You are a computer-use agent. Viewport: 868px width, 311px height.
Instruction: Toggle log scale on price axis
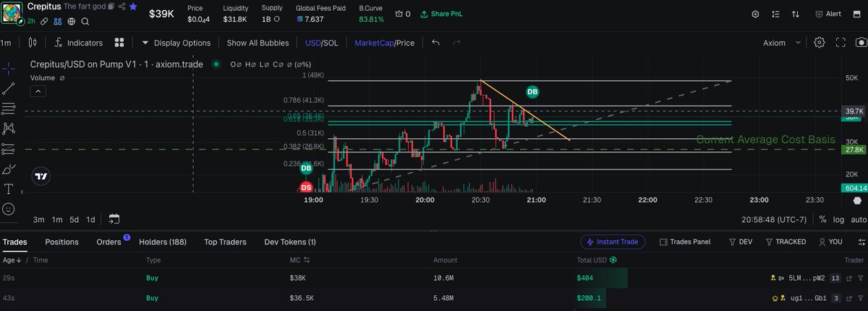pos(838,219)
